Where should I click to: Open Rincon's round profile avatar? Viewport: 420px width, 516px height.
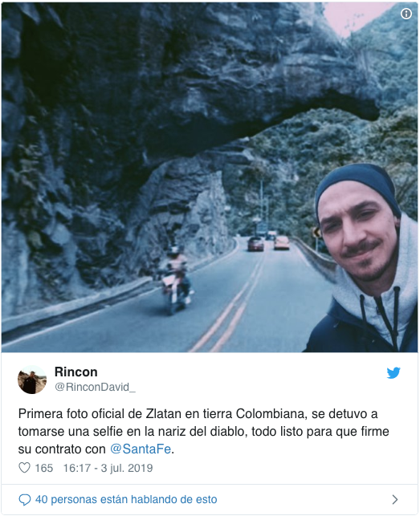[32, 380]
